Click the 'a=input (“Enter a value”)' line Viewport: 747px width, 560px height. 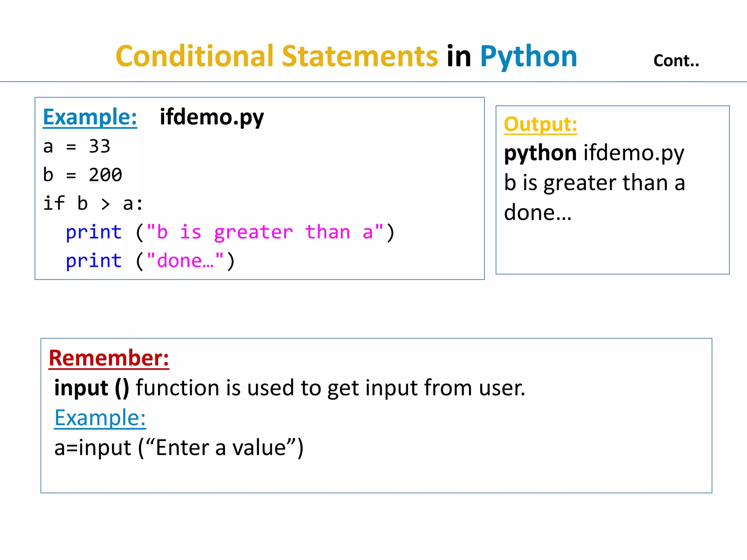point(179,448)
